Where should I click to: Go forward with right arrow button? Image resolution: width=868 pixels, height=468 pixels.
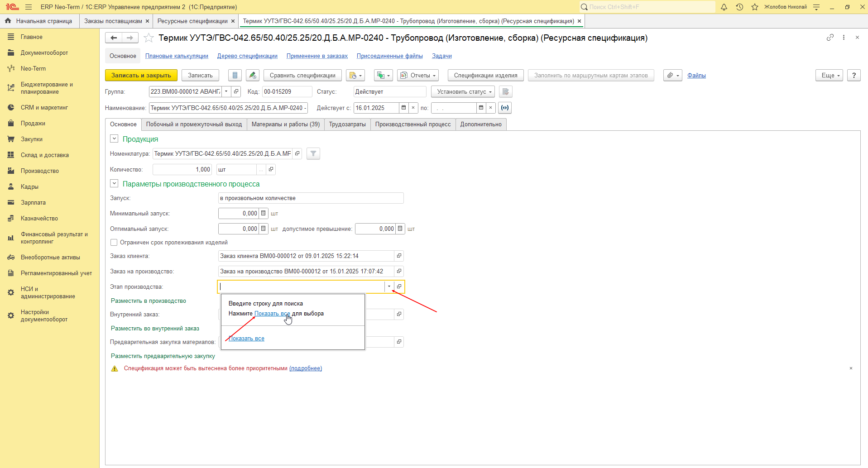coord(130,38)
